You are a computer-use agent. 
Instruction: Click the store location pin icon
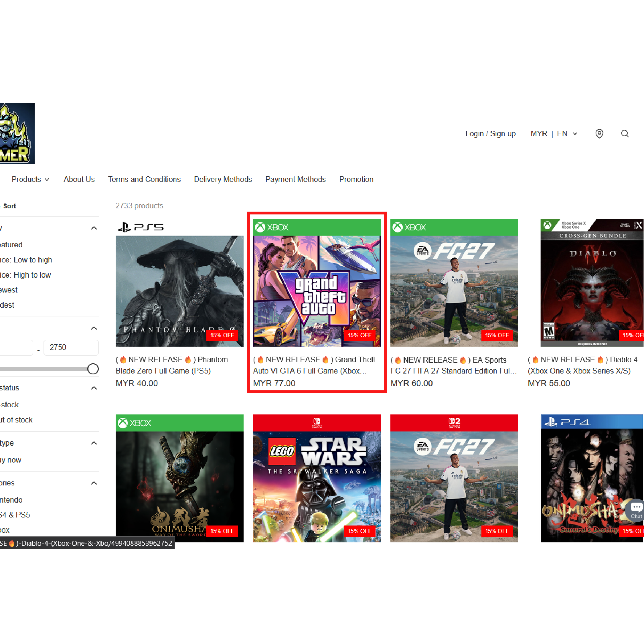599,134
